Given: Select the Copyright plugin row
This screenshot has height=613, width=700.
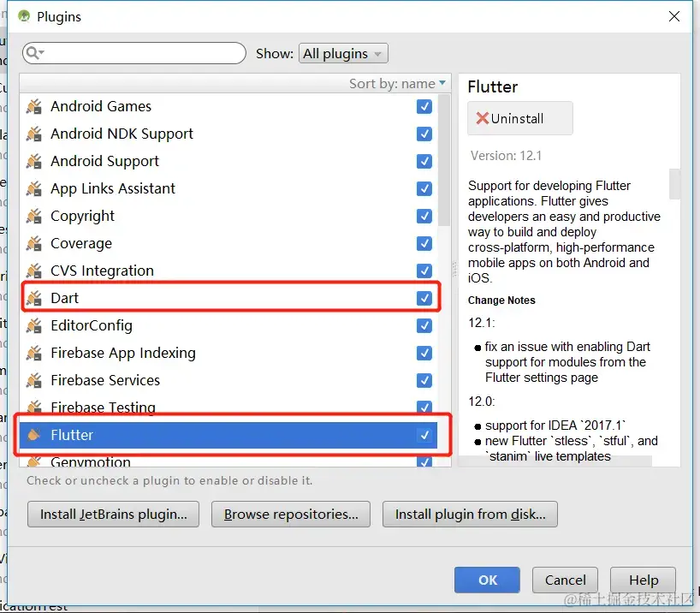Looking at the screenshot, I should (x=228, y=216).
